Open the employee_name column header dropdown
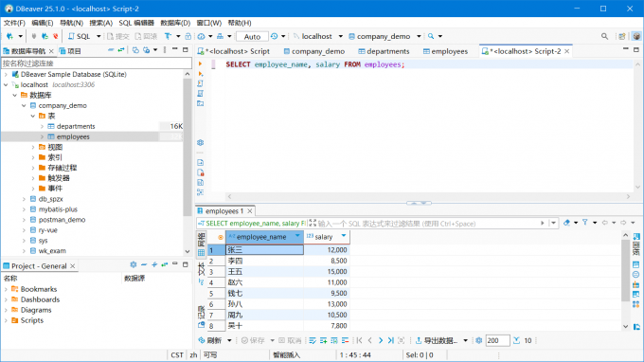The image size is (644, 362). (x=297, y=235)
